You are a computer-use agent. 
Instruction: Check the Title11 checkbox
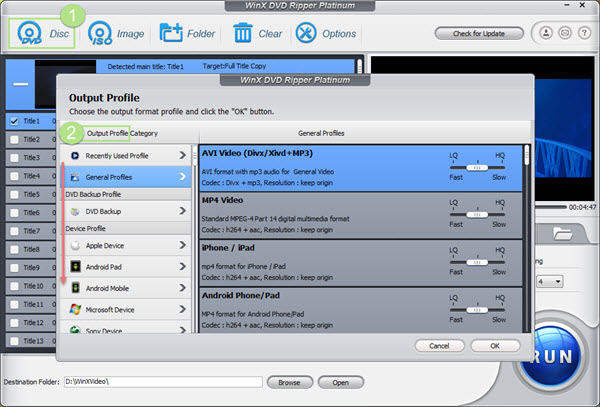14,304
